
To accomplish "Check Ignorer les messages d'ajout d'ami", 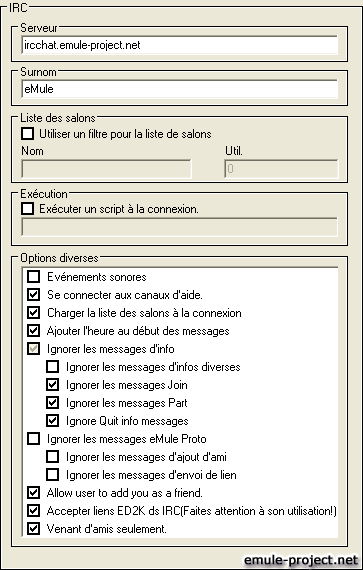I will click(x=52, y=457).
